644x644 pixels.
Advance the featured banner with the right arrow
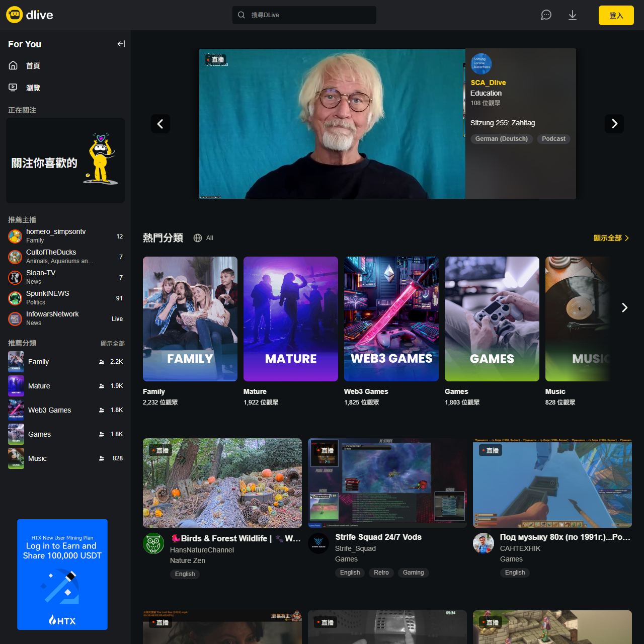pyautogui.click(x=614, y=124)
